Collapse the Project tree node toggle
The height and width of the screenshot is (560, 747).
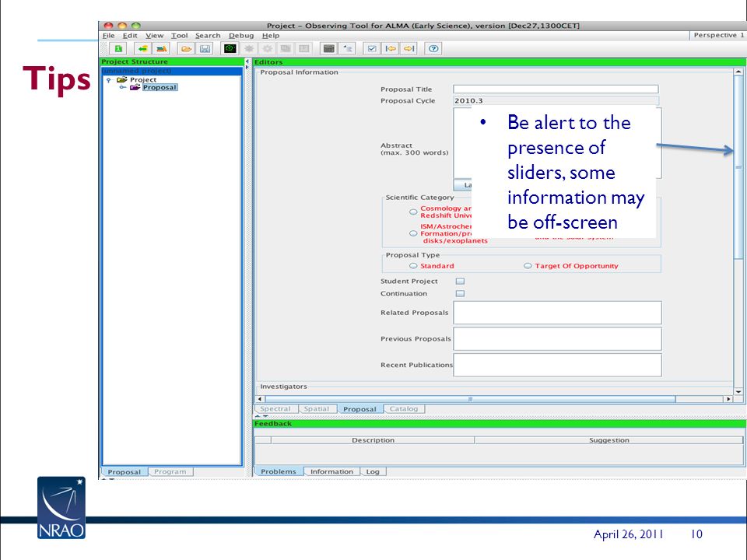[x=109, y=80]
